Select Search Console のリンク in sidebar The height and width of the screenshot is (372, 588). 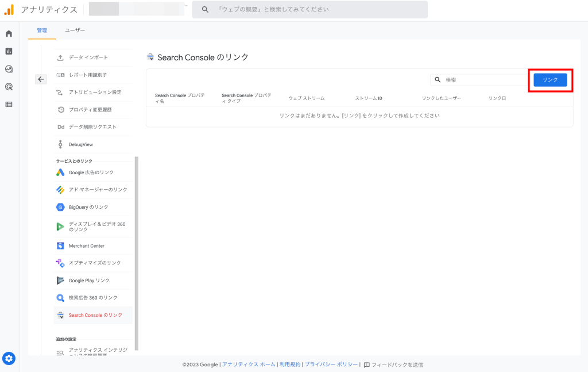click(x=93, y=315)
